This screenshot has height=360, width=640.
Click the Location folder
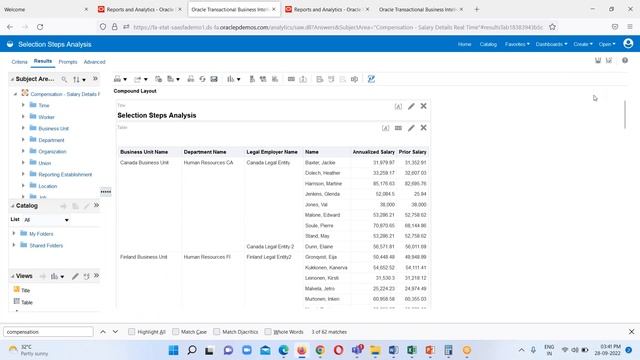(47, 186)
